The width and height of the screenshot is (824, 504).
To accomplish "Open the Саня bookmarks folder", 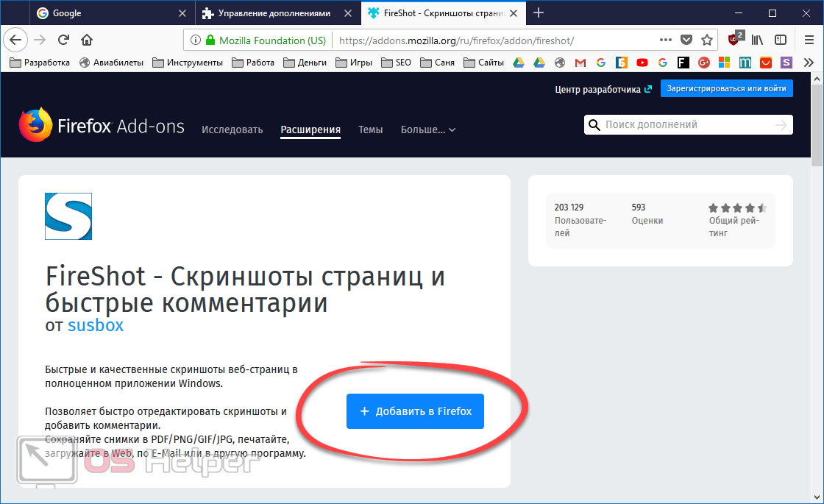I will [x=437, y=63].
